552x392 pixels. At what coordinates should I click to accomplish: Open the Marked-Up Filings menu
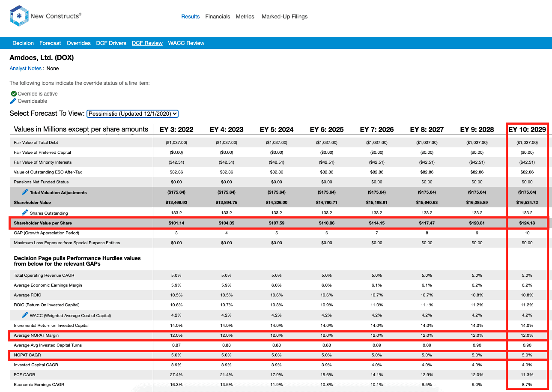click(284, 17)
